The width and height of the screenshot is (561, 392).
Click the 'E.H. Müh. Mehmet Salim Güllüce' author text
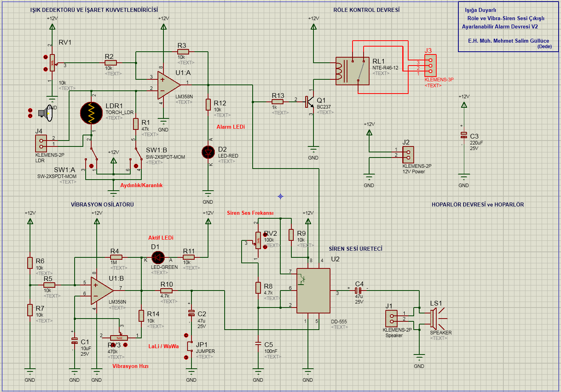(508, 41)
